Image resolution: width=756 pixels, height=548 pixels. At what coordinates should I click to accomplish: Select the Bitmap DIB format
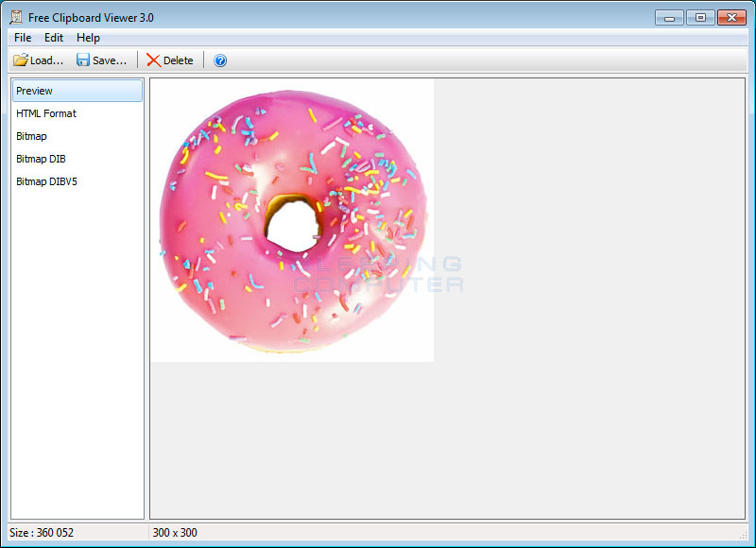click(x=41, y=159)
